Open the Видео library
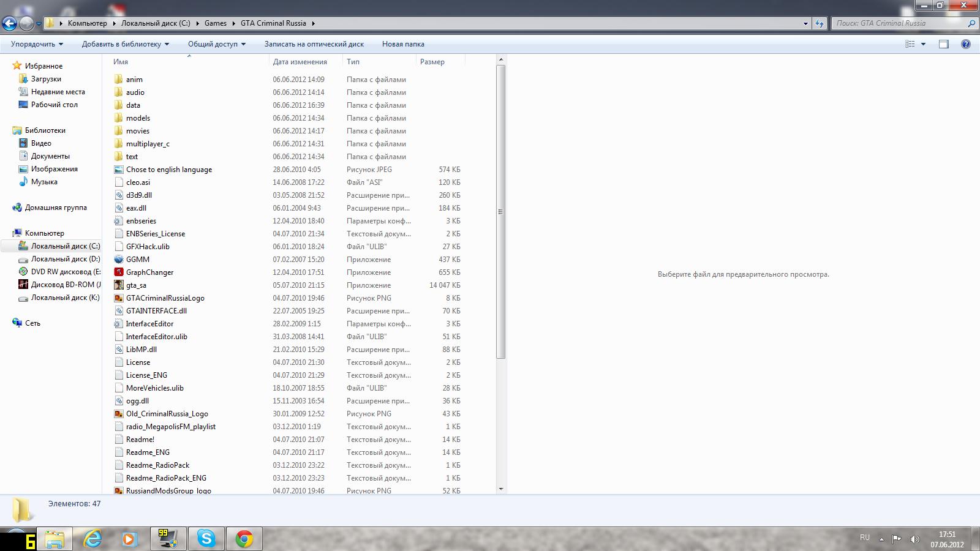Image resolution: width=980 pixels, height=551 pixels. point(41,143)
